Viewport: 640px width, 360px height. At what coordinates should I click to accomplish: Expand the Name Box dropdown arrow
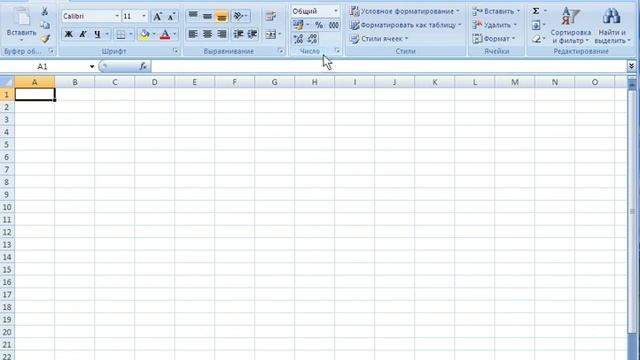(x=92, y=67)
